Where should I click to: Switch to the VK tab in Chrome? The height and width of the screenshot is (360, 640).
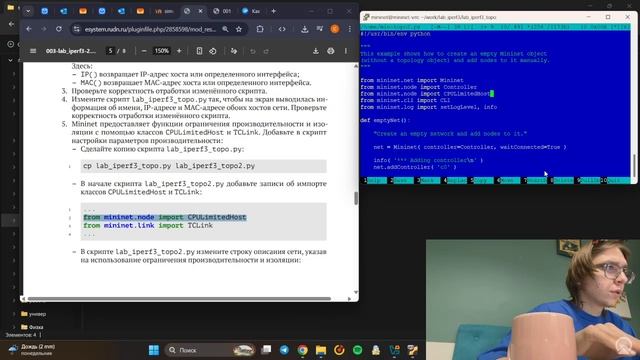click(x=164, y=11)
